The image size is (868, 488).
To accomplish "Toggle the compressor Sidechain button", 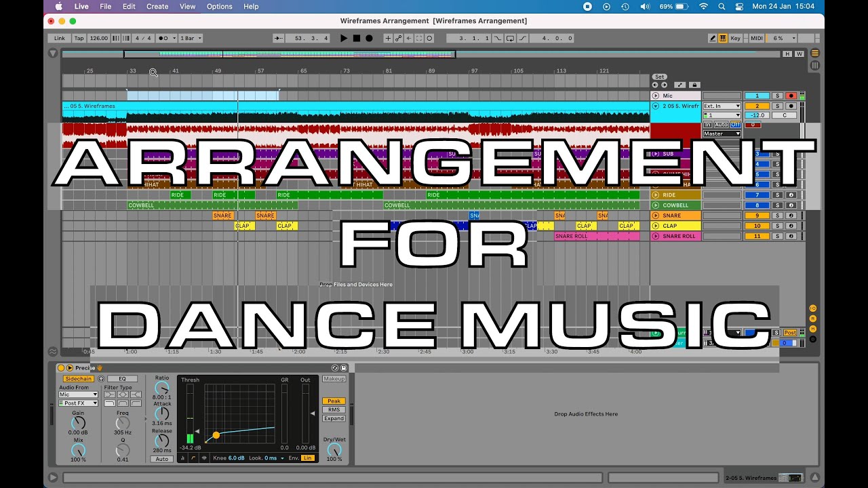I will point(79,379).
